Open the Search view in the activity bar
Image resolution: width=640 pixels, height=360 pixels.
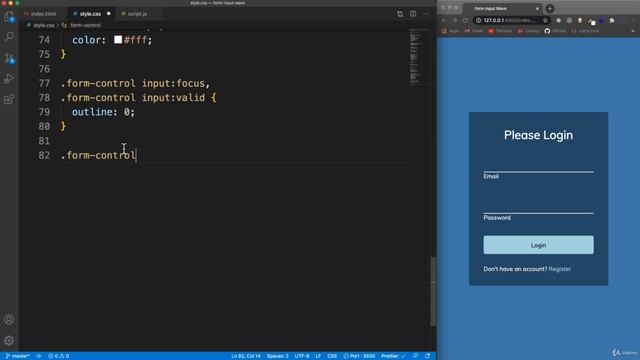point(9,37)
